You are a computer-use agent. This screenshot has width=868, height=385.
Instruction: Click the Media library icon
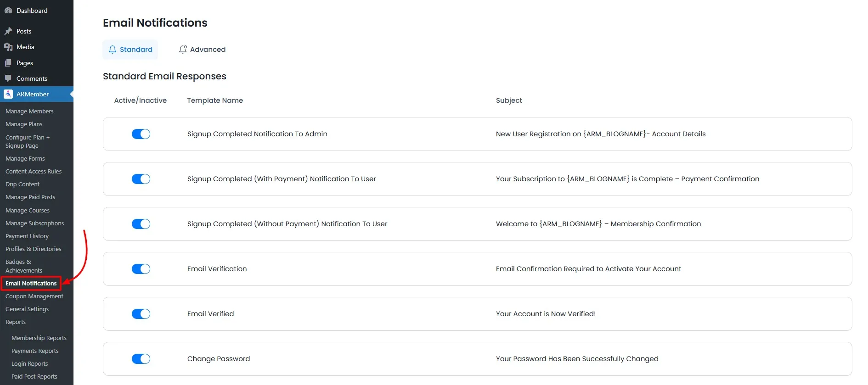(8, 47)
